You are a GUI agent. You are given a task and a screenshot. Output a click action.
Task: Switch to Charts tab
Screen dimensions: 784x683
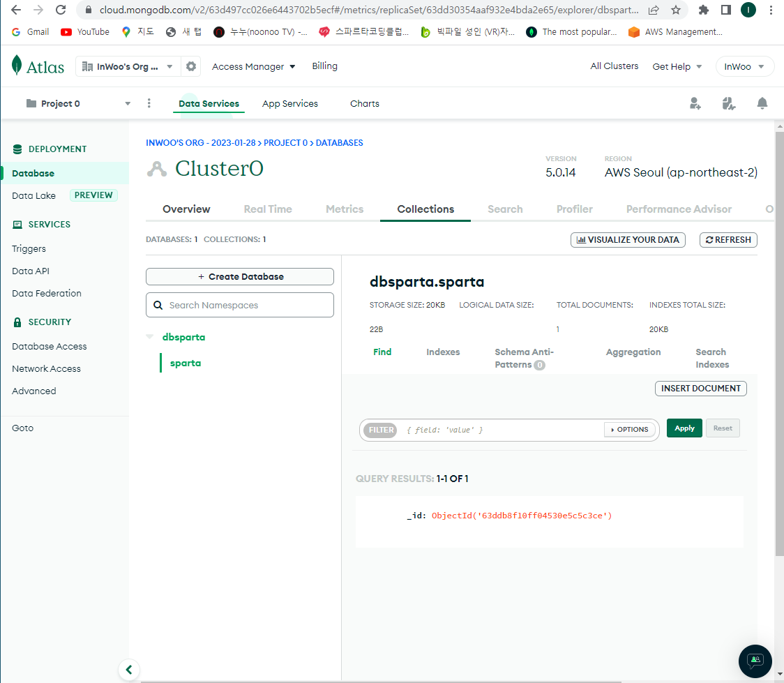[x=365, y=103]
